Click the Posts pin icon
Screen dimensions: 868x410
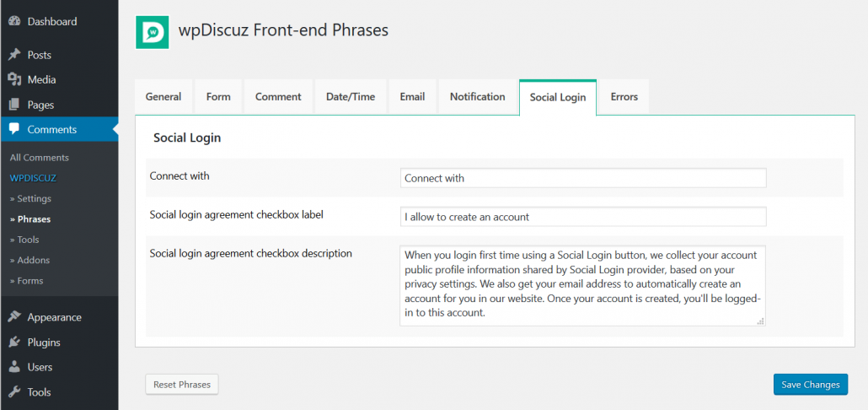(x=14, y=55)
